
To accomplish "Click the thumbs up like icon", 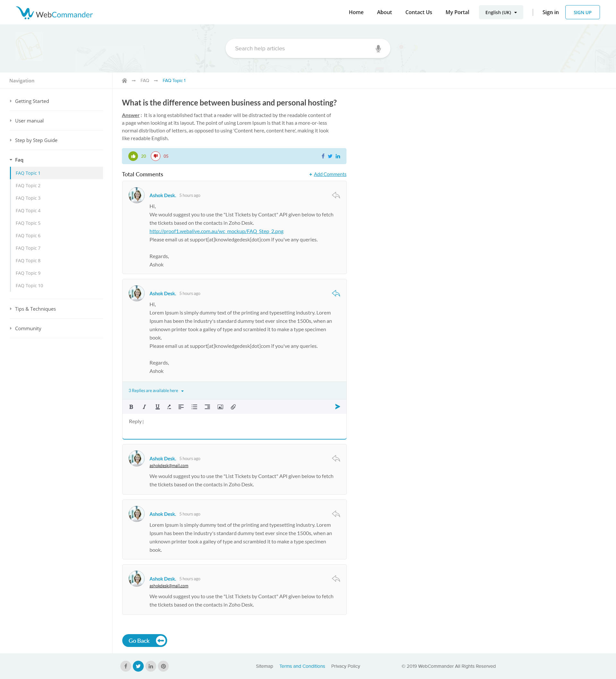I will click(x=133, y=156).
